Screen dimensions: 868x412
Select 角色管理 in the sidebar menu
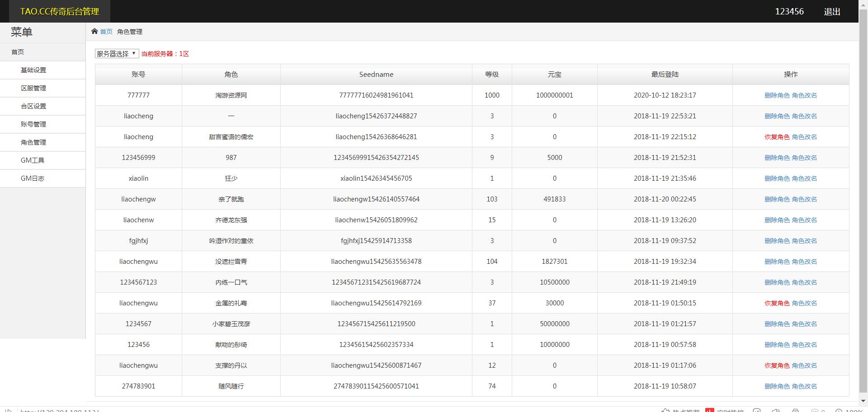click(33, 142)
